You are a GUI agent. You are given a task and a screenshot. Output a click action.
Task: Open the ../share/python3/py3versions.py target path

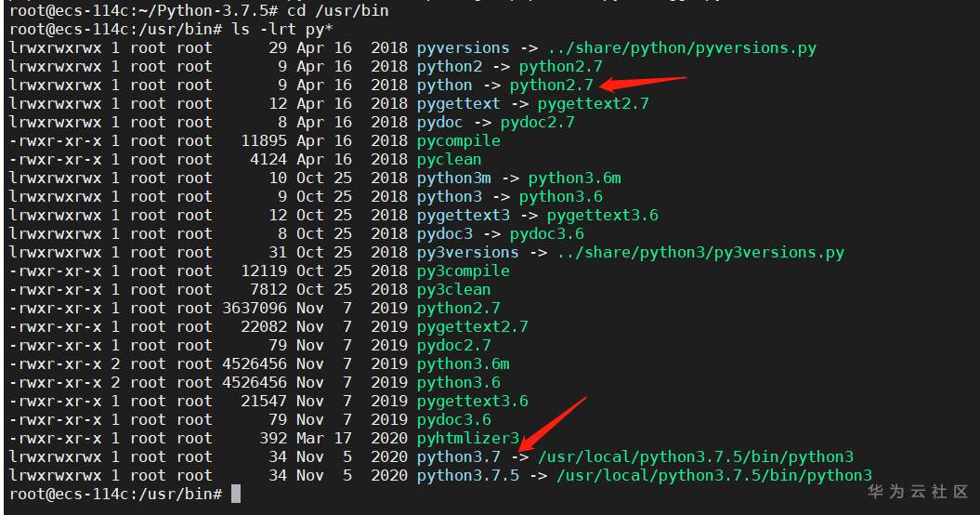point(699,252)
